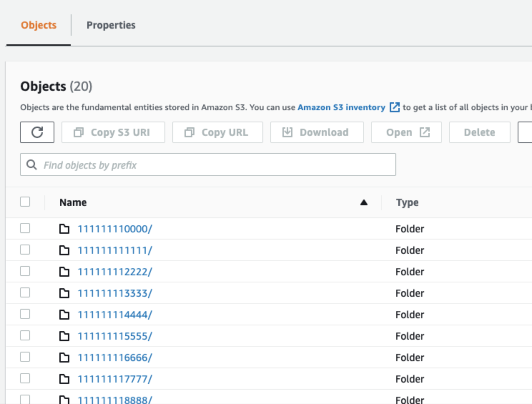Screen dimensions: 532x404
Task: Click the Name column sort arrow
Action: (364, 202)
